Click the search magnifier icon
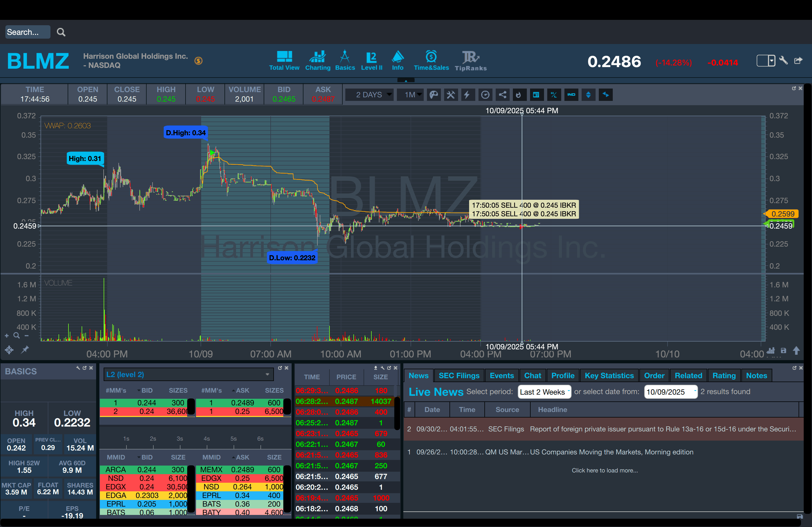812x527 pixels. coord(61,32)
